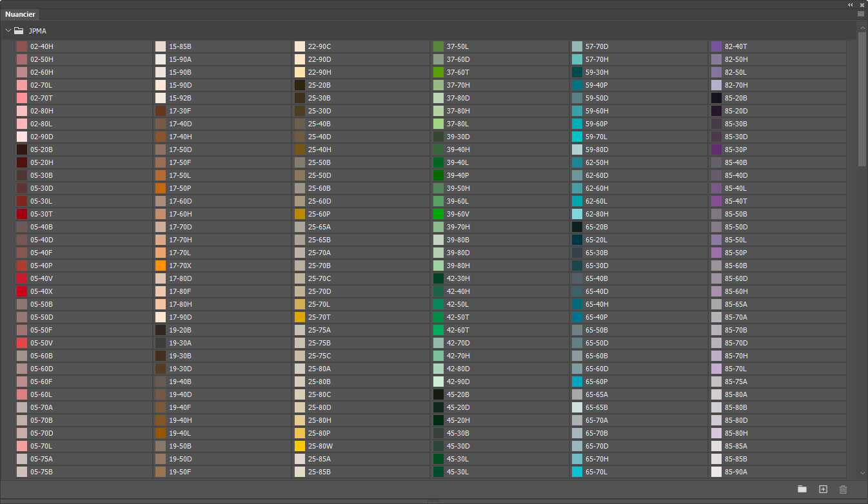Open the Nuancier panel options menu
Viewport: 868px width, 504px height.
861,14
